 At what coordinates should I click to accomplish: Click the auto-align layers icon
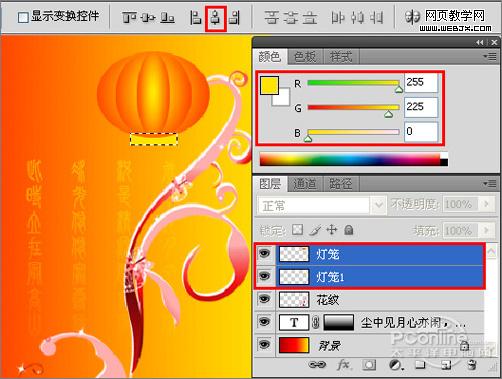[x=412, y=17]
